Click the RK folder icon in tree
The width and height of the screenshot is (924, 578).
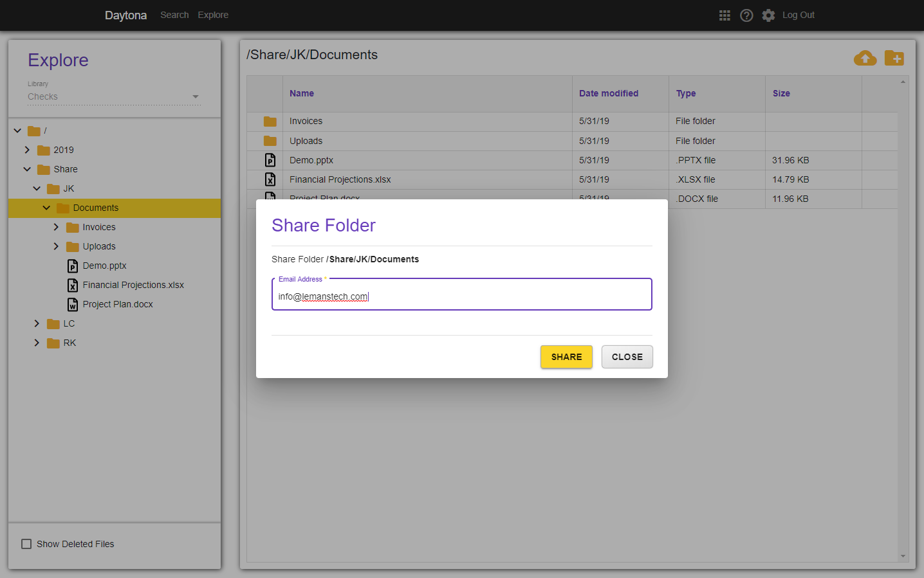click(53, 343)
